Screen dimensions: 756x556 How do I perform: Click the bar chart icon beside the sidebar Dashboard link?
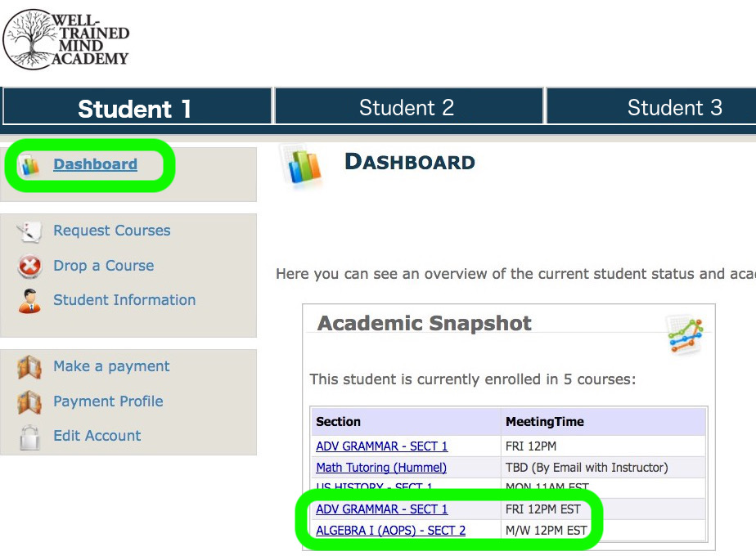point(30,166)
